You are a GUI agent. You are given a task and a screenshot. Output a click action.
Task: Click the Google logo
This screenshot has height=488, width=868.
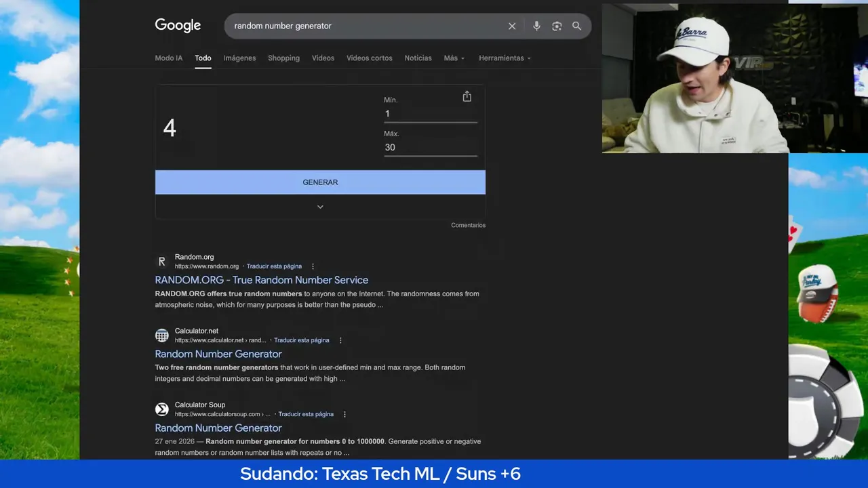(178, 26)
